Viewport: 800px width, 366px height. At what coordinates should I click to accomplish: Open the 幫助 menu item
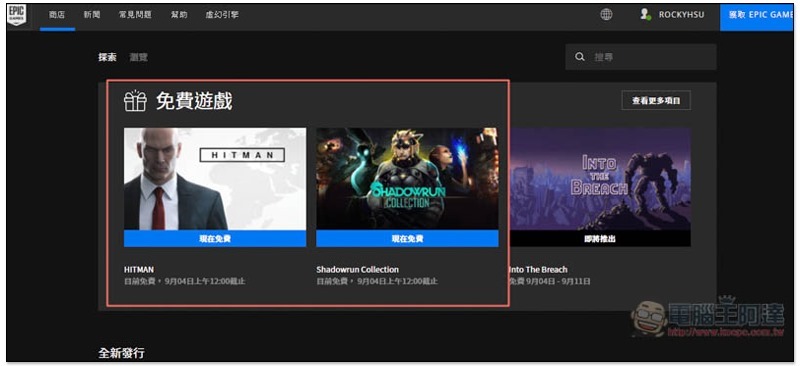click(179, 15)
